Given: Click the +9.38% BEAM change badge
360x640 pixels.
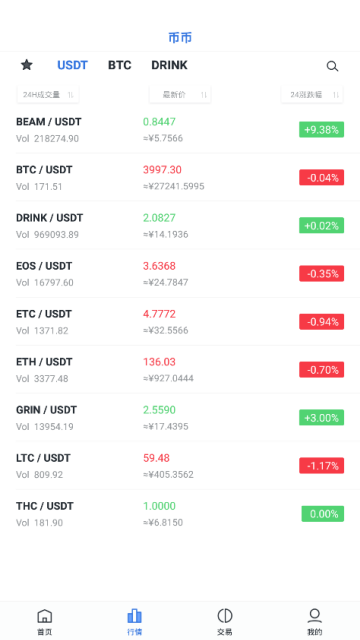Looking at the screenshot, I should point(321,130).
